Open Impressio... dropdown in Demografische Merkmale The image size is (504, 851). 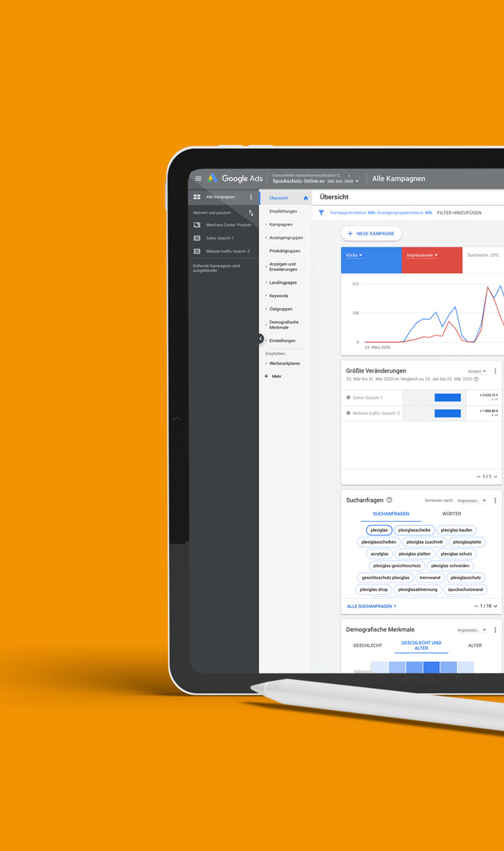472,630
